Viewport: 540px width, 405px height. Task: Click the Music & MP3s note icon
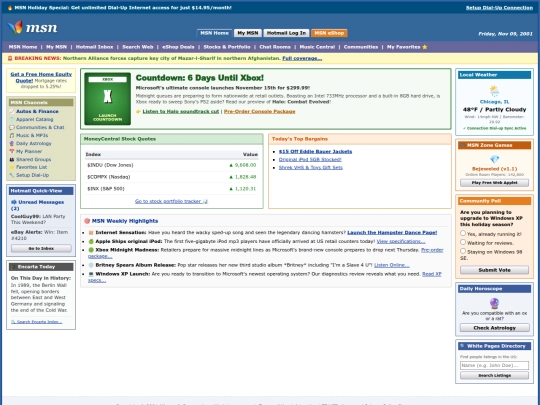[x=12, y=135]
